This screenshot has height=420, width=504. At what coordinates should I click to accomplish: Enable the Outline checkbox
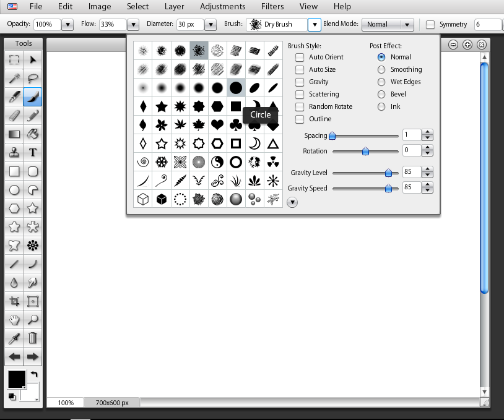[x=300, y=119]
